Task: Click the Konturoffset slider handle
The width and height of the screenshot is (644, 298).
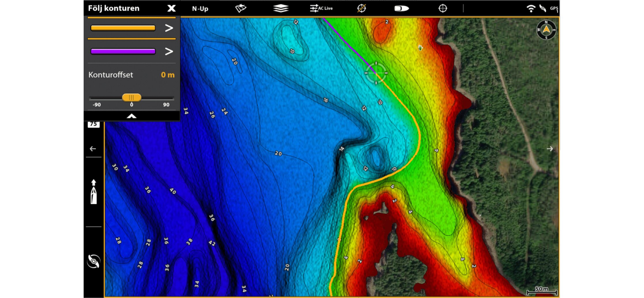Action: coord(132,97)
